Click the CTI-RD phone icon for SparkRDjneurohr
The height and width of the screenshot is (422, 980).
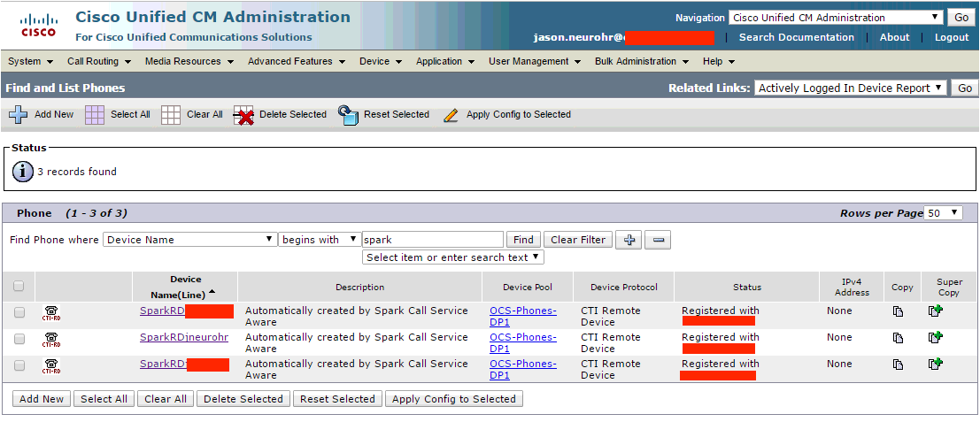point(51,340)
